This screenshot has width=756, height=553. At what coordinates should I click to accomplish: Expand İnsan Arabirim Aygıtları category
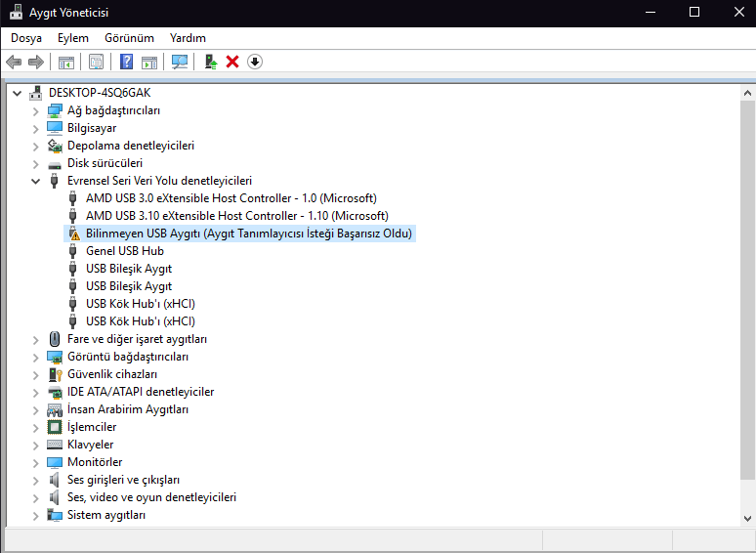[35, 410]
